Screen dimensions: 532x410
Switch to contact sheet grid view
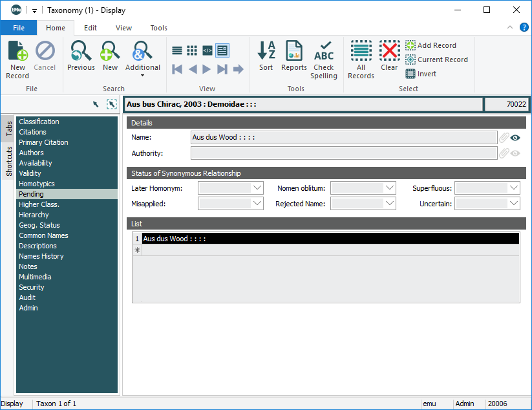coord(192,50)
